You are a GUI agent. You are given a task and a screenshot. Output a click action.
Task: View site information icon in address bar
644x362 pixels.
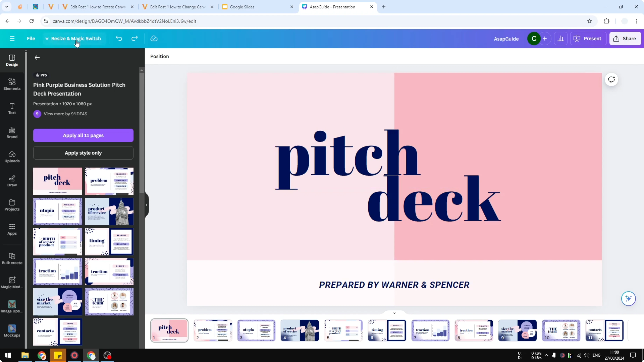coord(46,21)
